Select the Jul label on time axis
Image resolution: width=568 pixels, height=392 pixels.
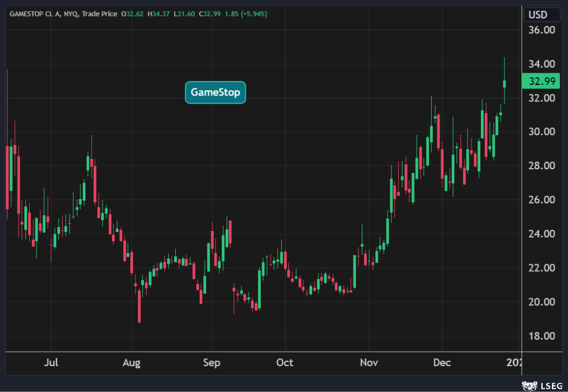point(51,363)
